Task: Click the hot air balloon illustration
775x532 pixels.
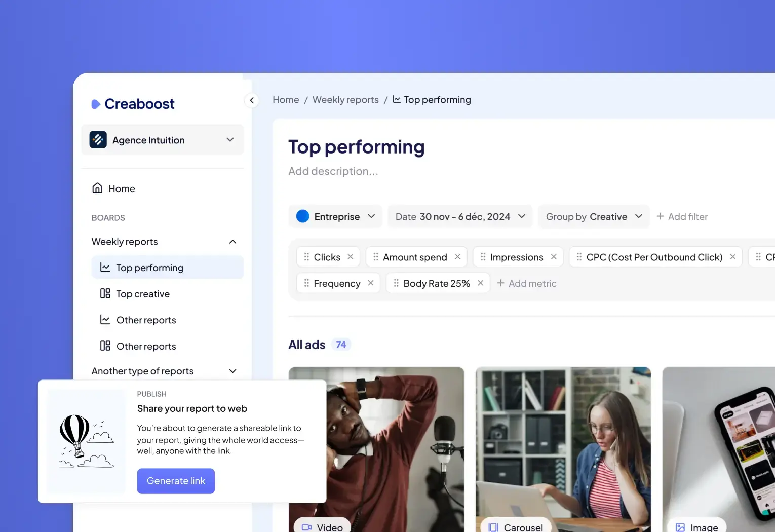Action: click(86, 441)
